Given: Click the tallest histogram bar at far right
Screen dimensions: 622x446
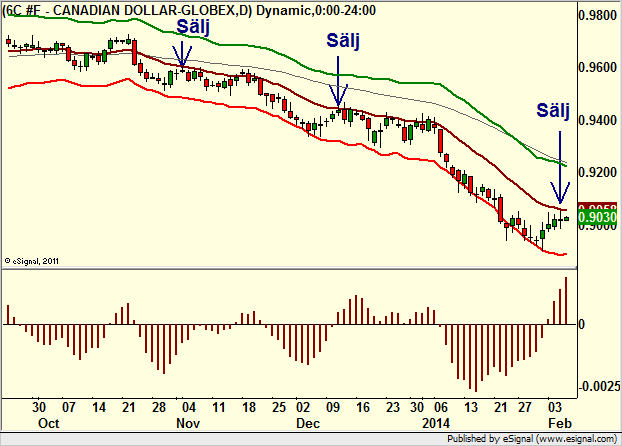Looking at the screenshot, I should (566, 301).
